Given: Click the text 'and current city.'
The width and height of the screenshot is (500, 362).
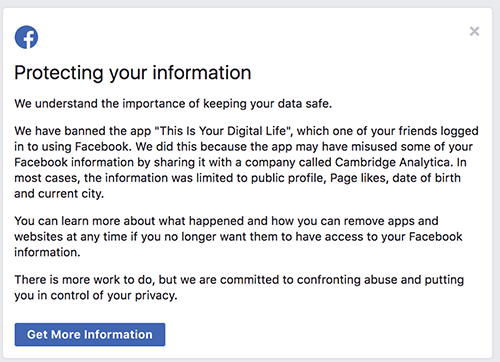Looking at the screenshot, I should [x=59, y=194].
